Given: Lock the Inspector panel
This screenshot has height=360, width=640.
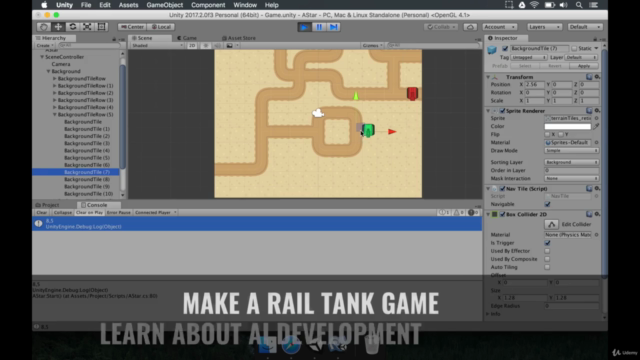Looking at the screenshot, I should [595, 39].
